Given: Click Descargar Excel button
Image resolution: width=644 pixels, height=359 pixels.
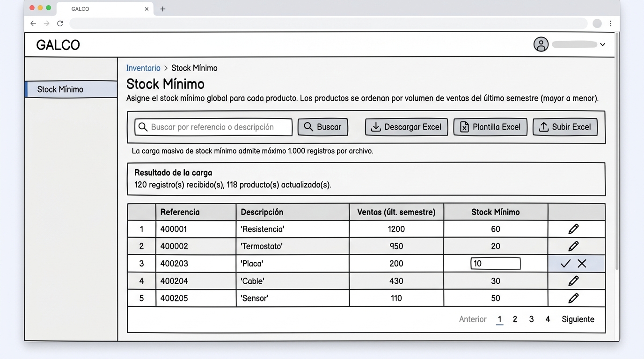Looking at the screenshot, I should coord(406,127).
